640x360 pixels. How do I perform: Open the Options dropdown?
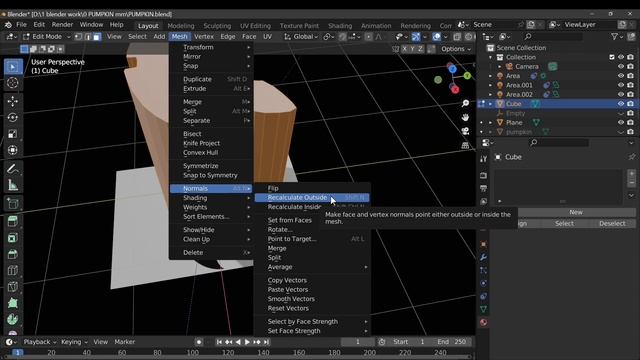click(x=456, y=49)
